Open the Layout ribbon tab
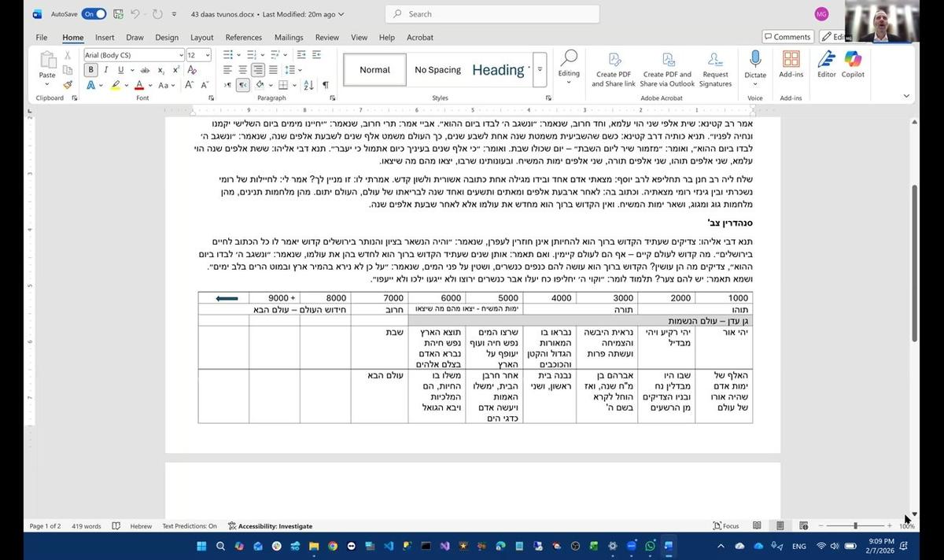This screenshot has height=560, width=944. click(x=201, y=37)
